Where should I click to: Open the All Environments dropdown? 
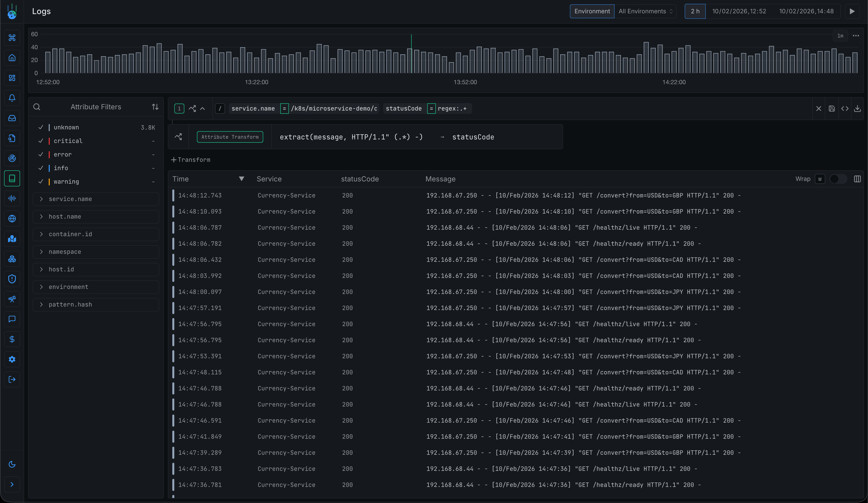coord(645,11)
